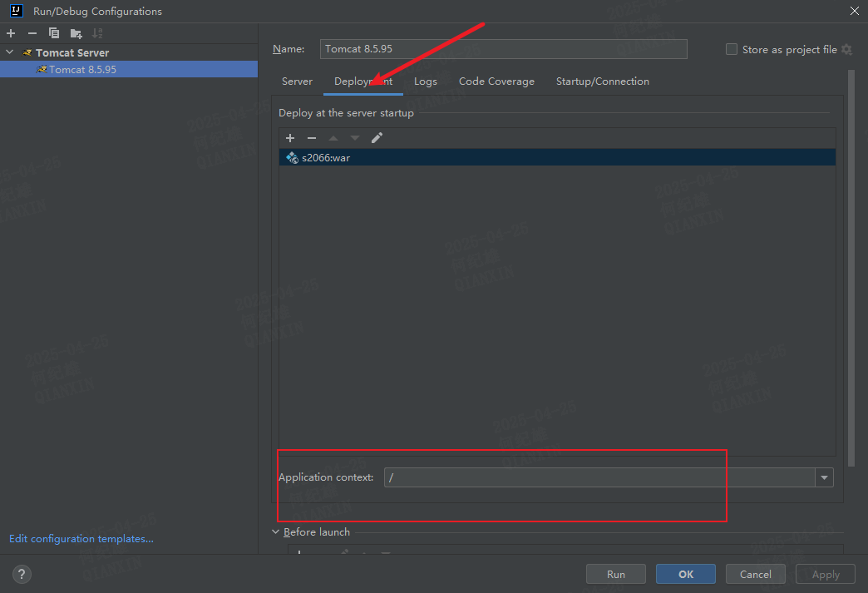The width and height of the screenshot is (868, 593).
Task: Close the Run/Debug Configurations dialog
Action: click(854, 11)
